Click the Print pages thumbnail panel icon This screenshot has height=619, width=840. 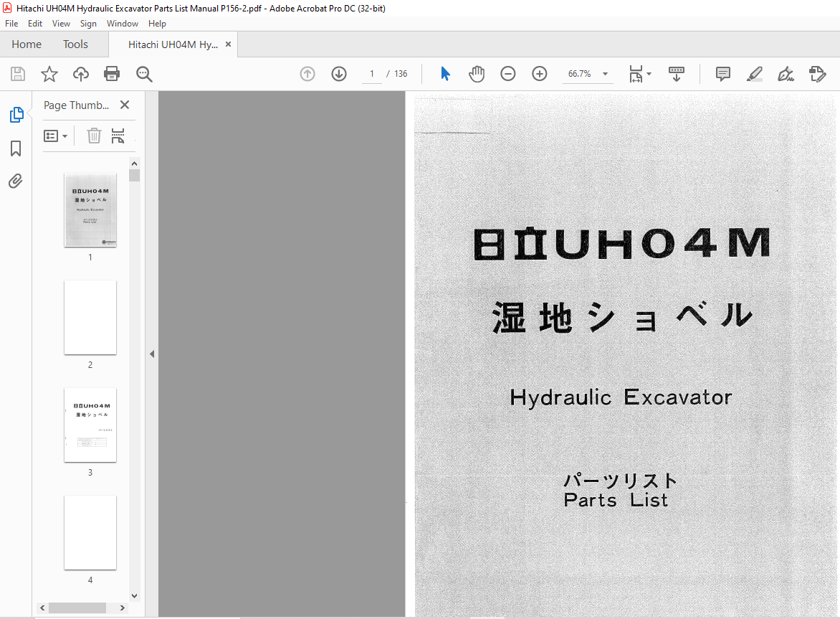(x=118, y=136)
